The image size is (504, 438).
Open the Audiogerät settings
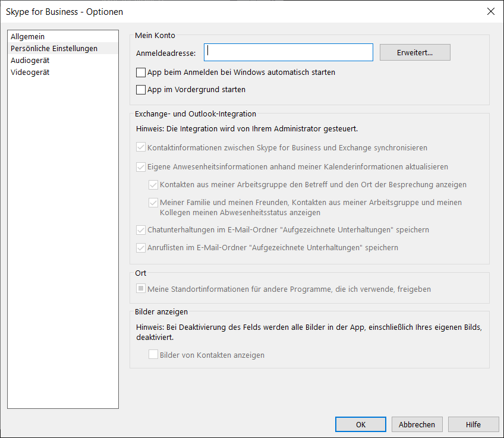tap(62, 60)
